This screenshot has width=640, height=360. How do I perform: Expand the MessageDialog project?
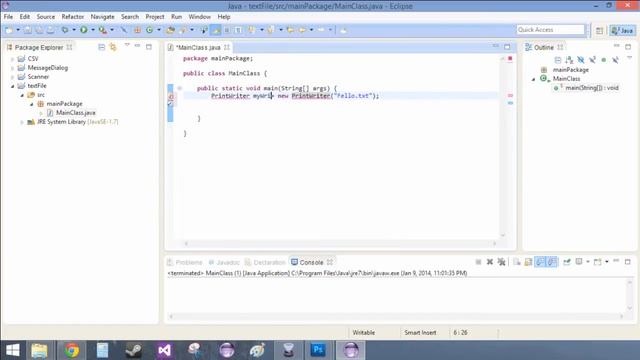point(12,68)
